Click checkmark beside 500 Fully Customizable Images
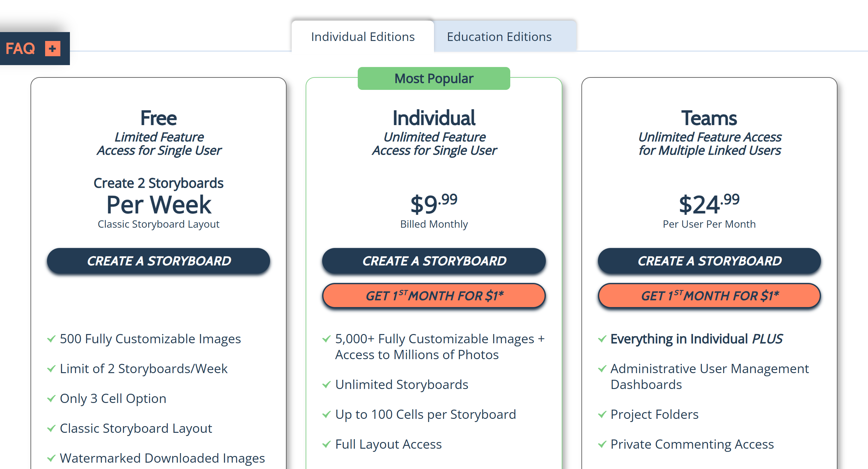This screenshot has width=868, height=469. (51, 339)
